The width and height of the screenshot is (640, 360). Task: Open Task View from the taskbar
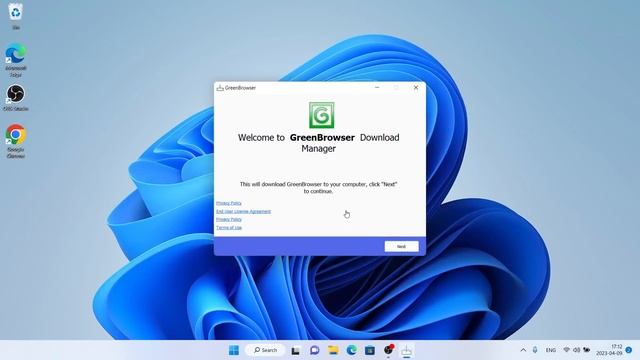point(296,350)
